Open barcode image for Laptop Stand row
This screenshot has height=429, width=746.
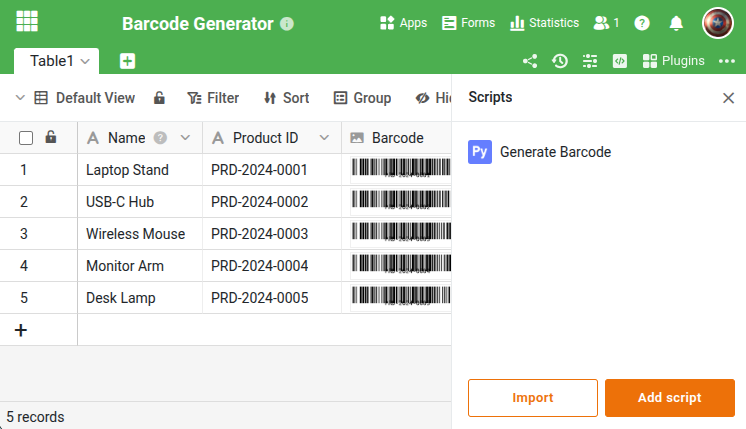401,168
